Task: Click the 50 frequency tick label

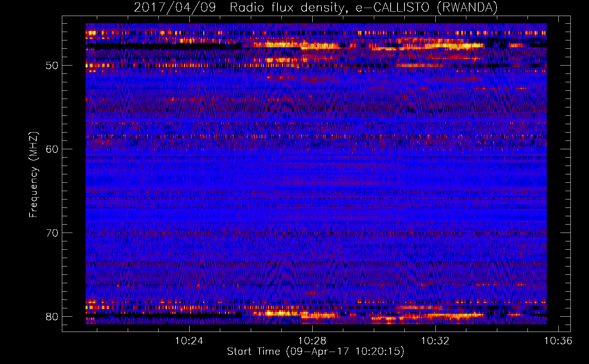Action: (x=52, y=66)
